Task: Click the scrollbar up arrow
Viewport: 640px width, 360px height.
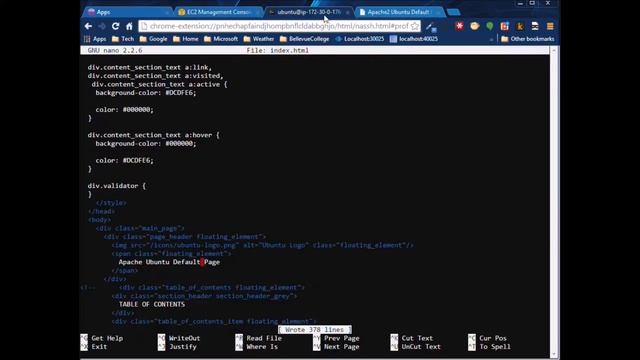Action: pyautogui.click(x=554, y=50)
